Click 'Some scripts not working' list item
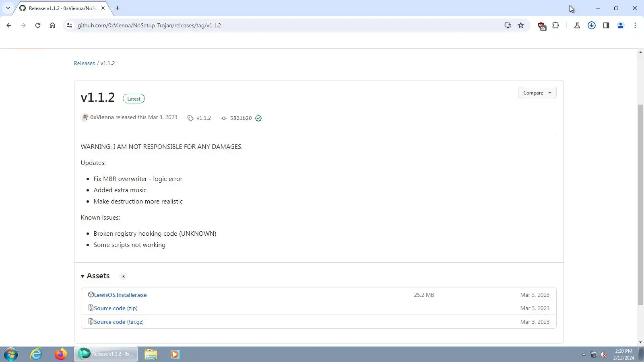644x362 pixels. (x=130, y=245)
